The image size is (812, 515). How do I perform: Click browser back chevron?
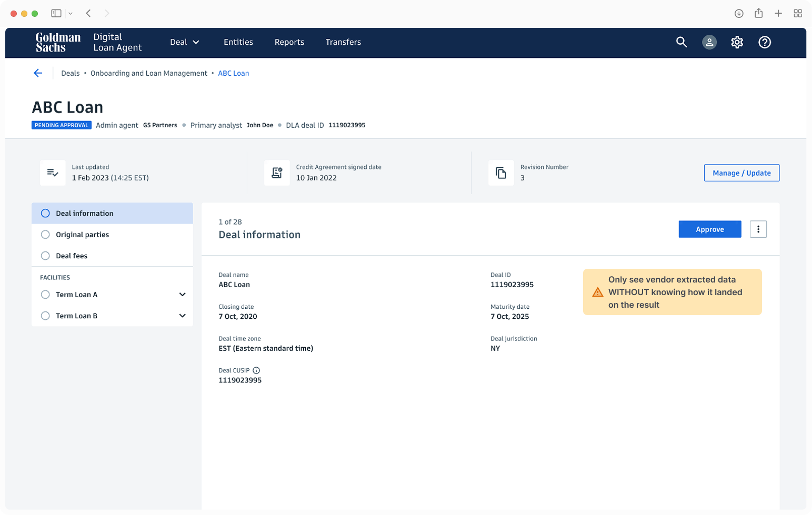(x=88, y=13)
